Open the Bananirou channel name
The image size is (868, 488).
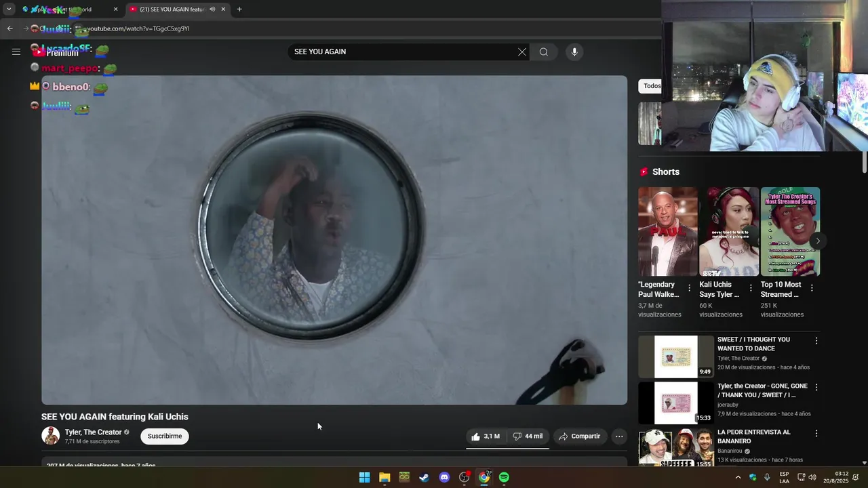(x=730, y=451)
